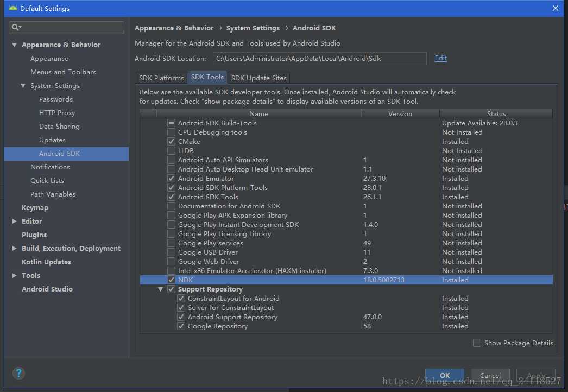This screenshot has height=392, width=568.
Task: Collapse Support Repository group arrow
Action: pos(161,289)
